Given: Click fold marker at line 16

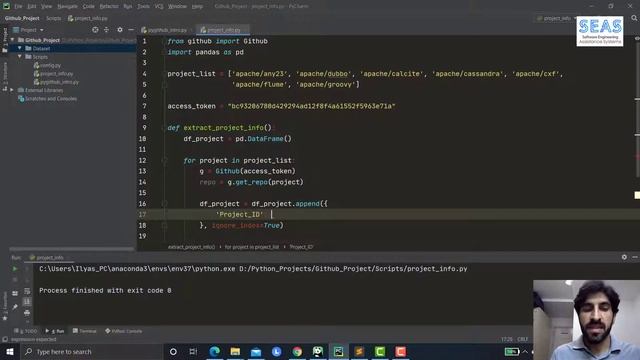Looking at the screenshot, I should tap(164, 203).
